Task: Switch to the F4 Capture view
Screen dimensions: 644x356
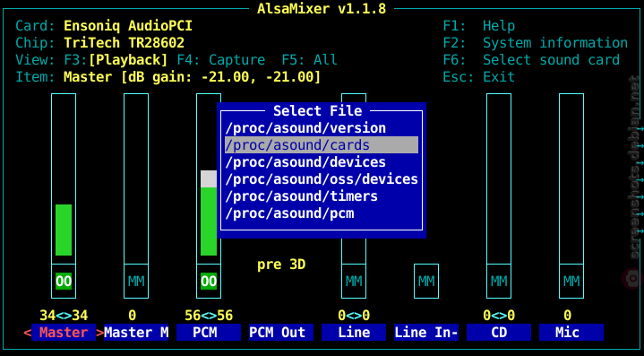Action: click(x=221, y=60)
